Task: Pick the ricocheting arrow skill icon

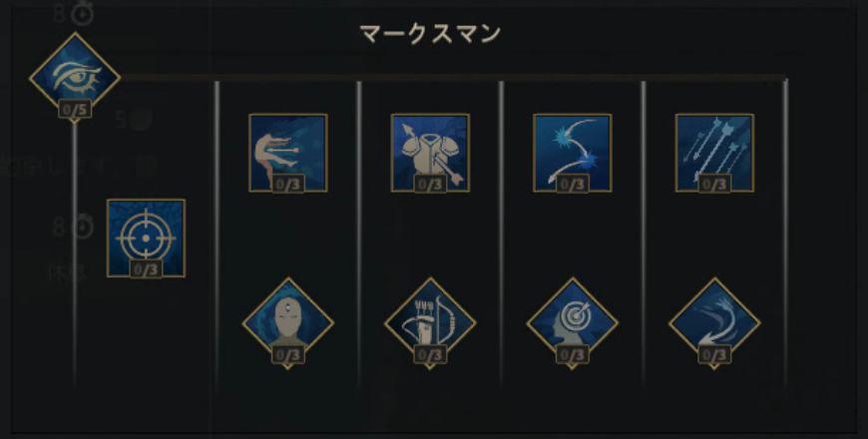Action: (573, 153)
